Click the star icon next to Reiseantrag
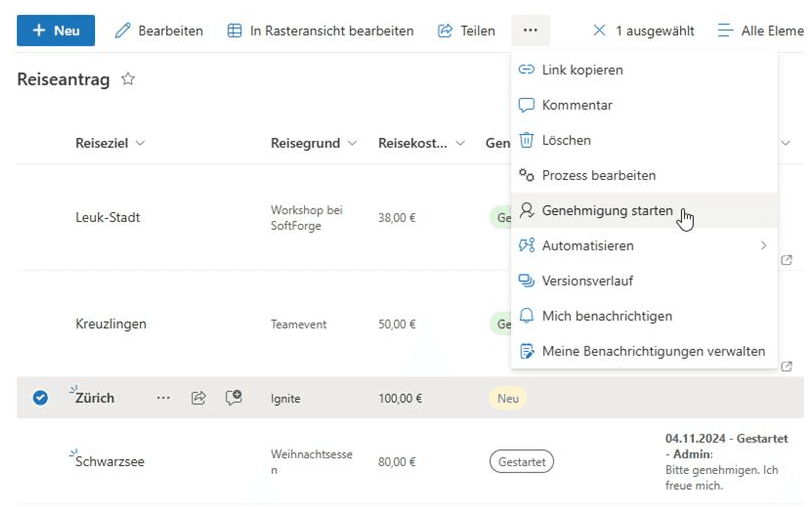The height and width of the screenshot is (507, 811). pyautogui.click(x=128, y=79)
